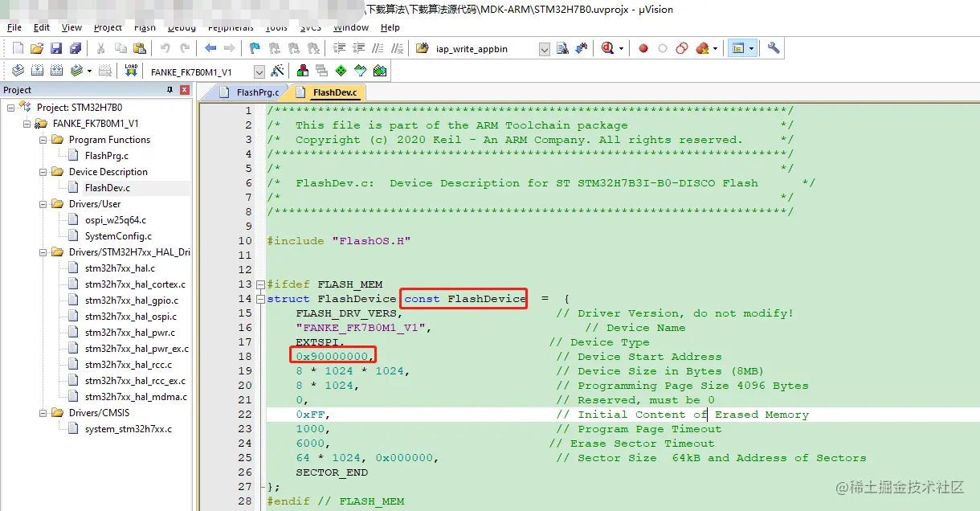The image size is (980, 511).
Task: Toggle code fold at struct line 14
Action: (260, 299)
